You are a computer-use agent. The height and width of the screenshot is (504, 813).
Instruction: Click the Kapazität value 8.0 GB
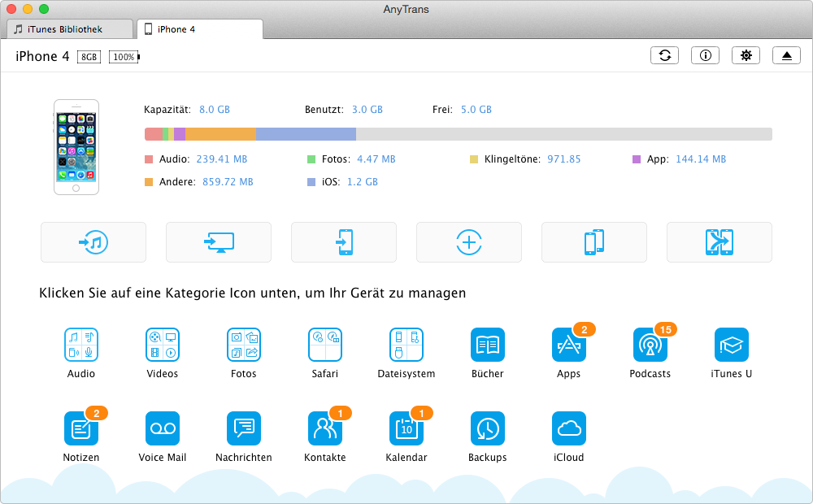click(214, 110)
